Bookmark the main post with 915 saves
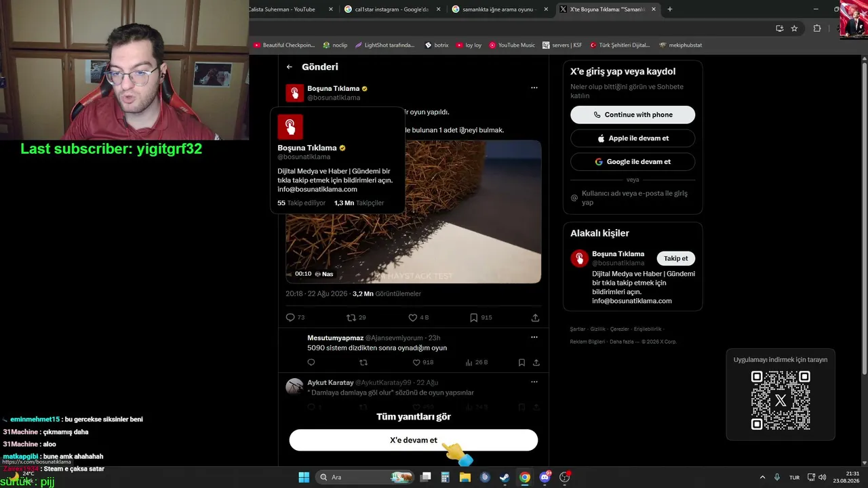The width and height of the screenshot is (868, 488). [481, 317]
